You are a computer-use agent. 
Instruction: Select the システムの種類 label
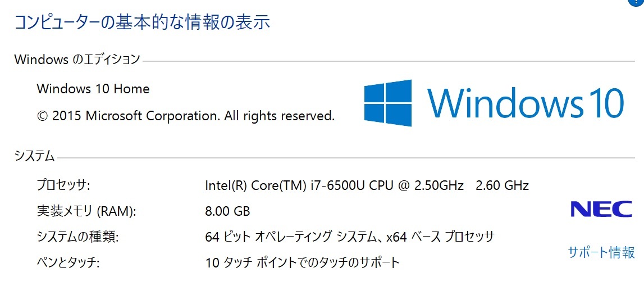tap(78, 237)
